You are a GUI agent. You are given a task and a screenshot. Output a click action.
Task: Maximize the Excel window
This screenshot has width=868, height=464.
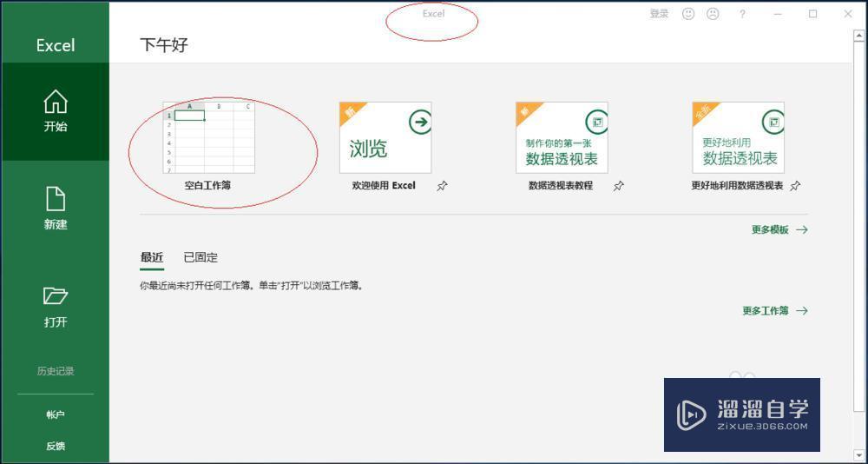[x=812, y=15]
